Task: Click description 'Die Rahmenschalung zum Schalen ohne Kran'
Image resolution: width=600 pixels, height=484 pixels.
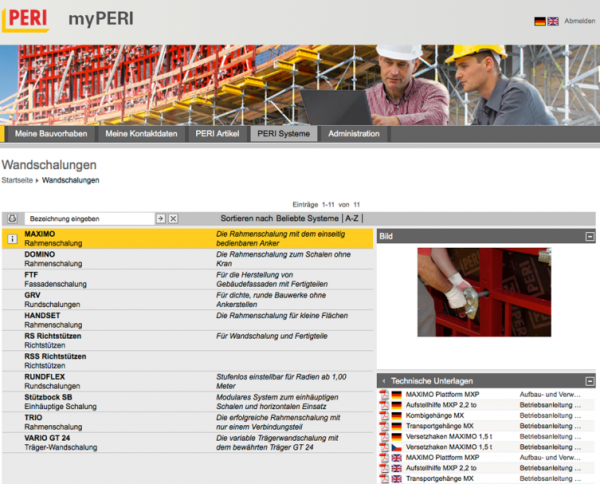Action: (284, 259)
